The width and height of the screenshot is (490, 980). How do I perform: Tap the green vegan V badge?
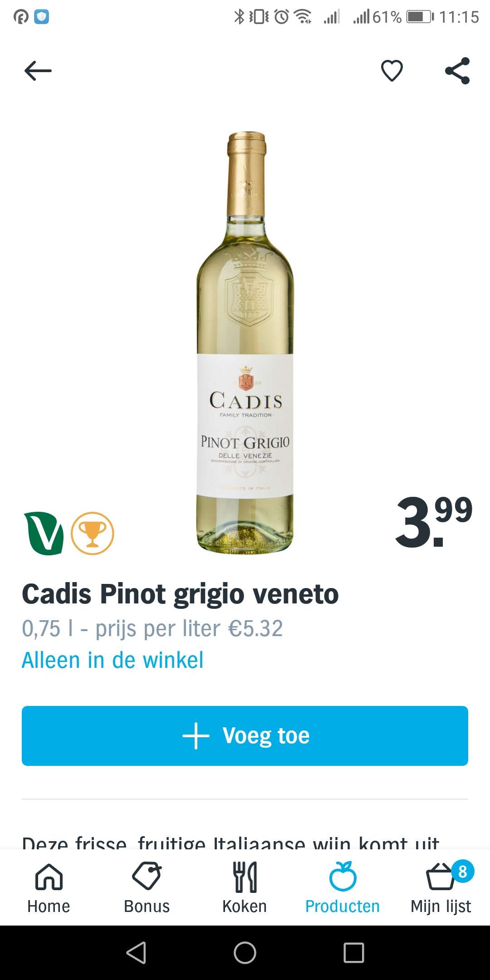[44, 533]
